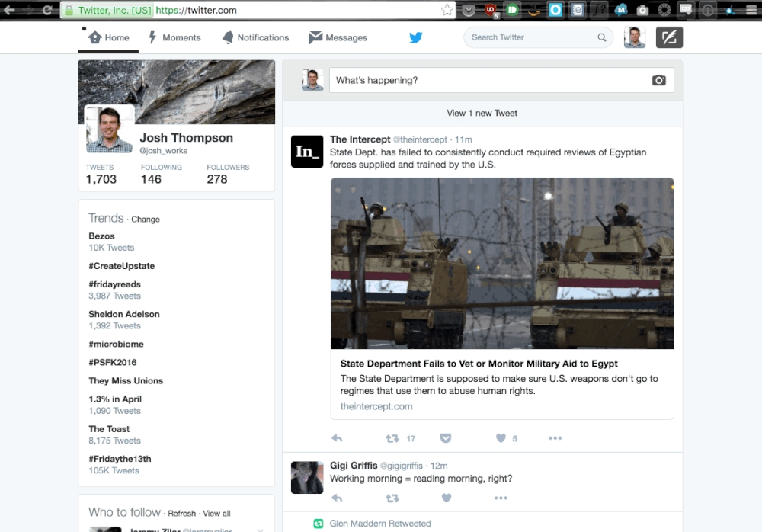Screen dimensions: 762x532
Task: Click profile photo on Josh Thompson card
Action: [109, 130]
